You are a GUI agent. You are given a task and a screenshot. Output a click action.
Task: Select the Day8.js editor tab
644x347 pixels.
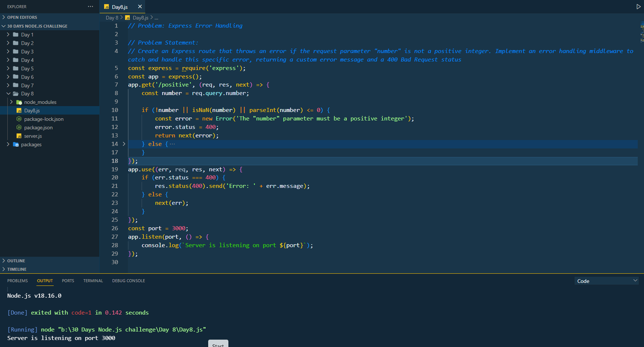pos(123,6)
